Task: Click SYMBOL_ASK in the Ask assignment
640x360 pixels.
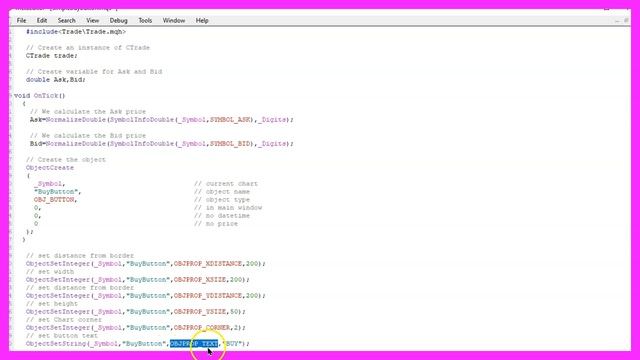Action: tap(230, 120)
